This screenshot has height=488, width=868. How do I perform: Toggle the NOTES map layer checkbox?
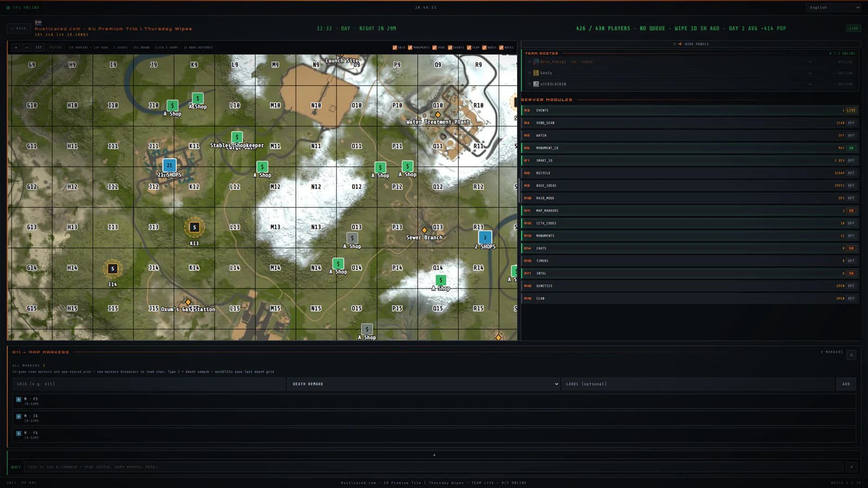tap(501, 47)
